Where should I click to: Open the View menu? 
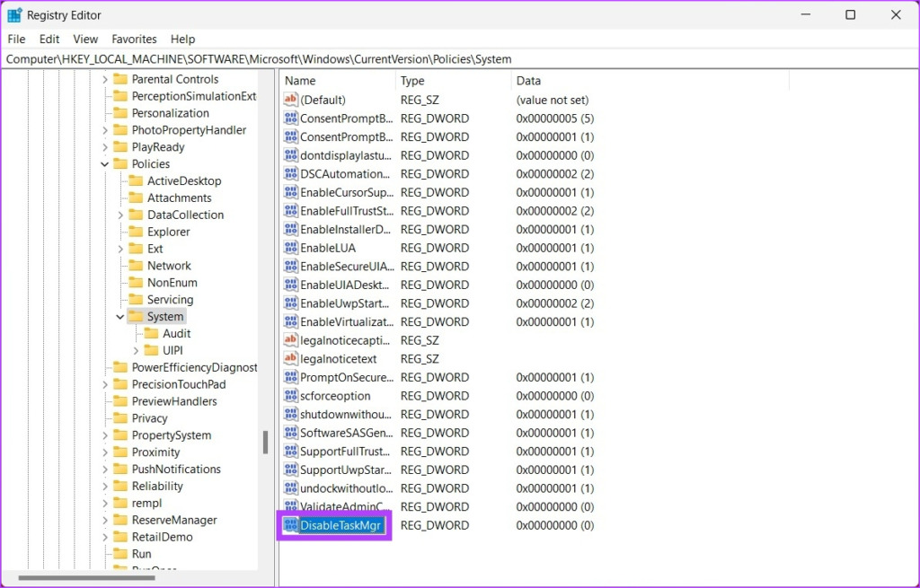point(85,39)
